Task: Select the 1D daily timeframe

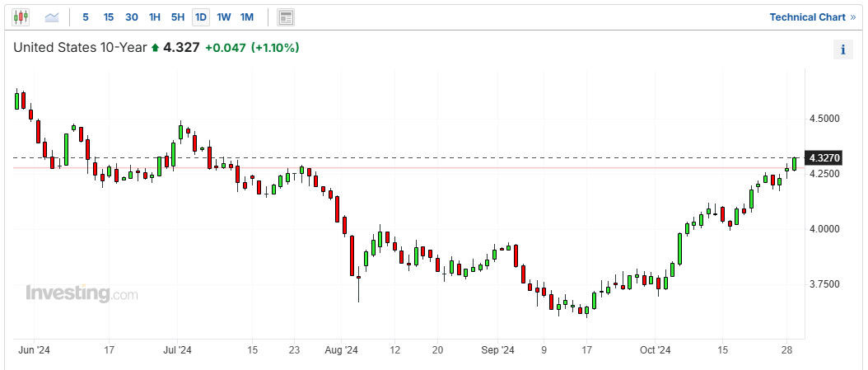Action: (200, 17)
